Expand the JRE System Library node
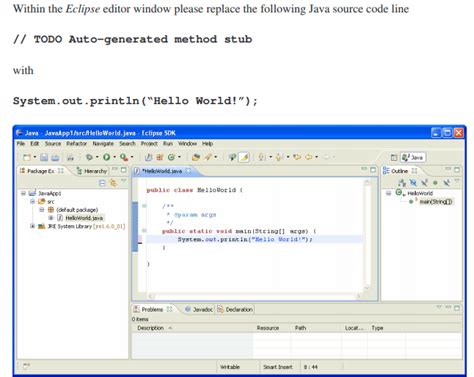The width and height of the screenshot is (474, 377). pos(32,226)
